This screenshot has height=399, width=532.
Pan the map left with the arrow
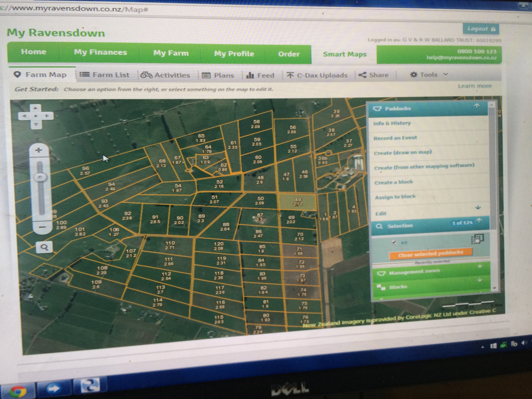click(24, 116)
